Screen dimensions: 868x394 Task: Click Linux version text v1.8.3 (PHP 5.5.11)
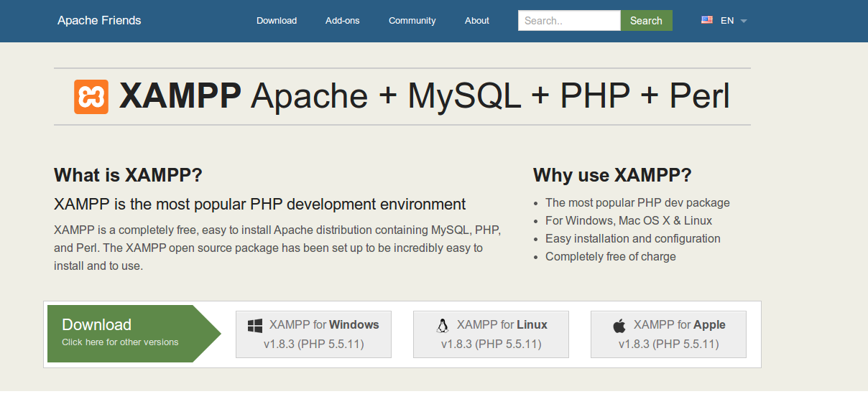[491, 344]
